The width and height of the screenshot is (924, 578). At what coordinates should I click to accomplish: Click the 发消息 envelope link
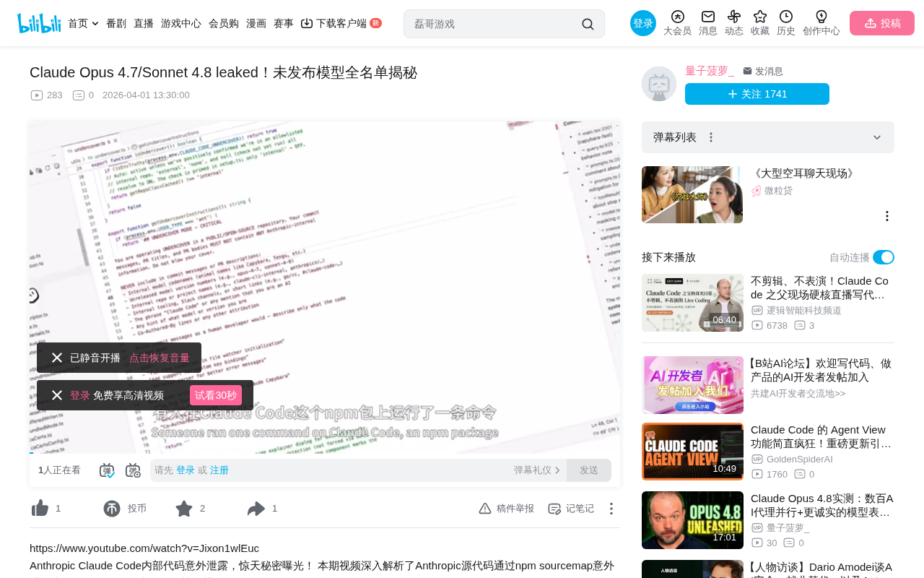click(763, 72)
